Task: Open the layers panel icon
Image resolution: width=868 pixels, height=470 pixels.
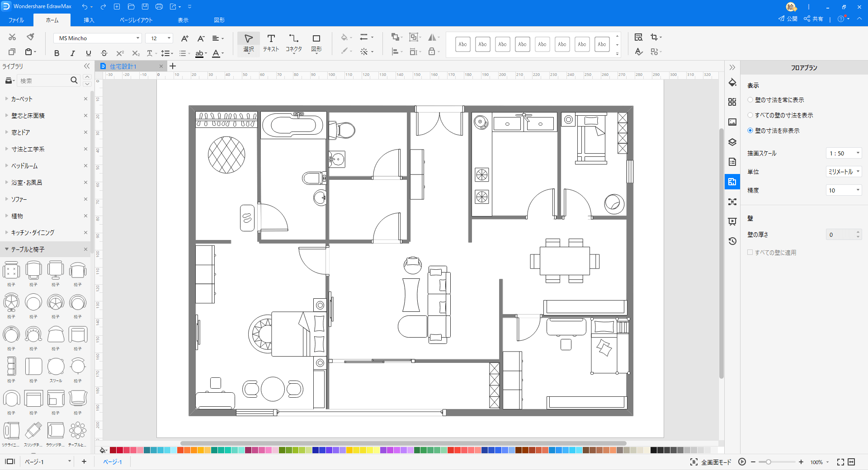Action: click(732, 142)
